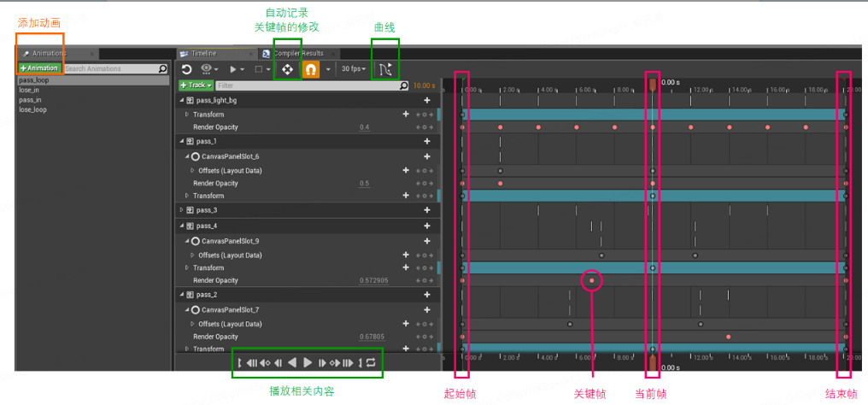
Task: Toggle looping playback button
Action: click(371, 363)
